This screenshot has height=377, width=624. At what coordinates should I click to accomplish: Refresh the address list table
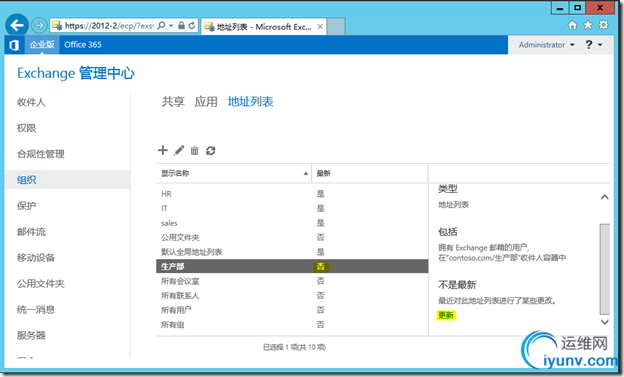coord(211,150)
